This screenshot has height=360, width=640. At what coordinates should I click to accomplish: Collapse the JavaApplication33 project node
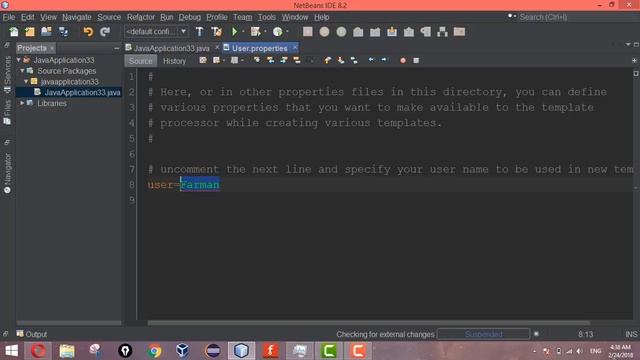pos(19,60)
